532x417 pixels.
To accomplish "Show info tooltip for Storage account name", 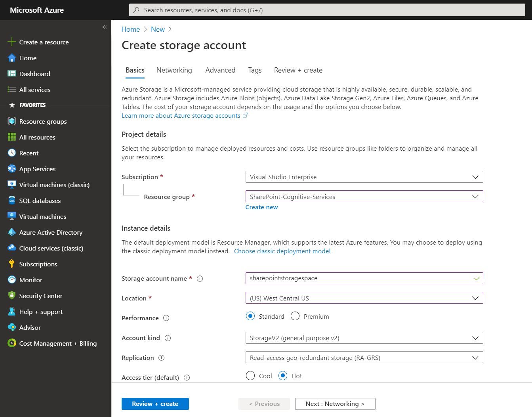I will point(200,279).
